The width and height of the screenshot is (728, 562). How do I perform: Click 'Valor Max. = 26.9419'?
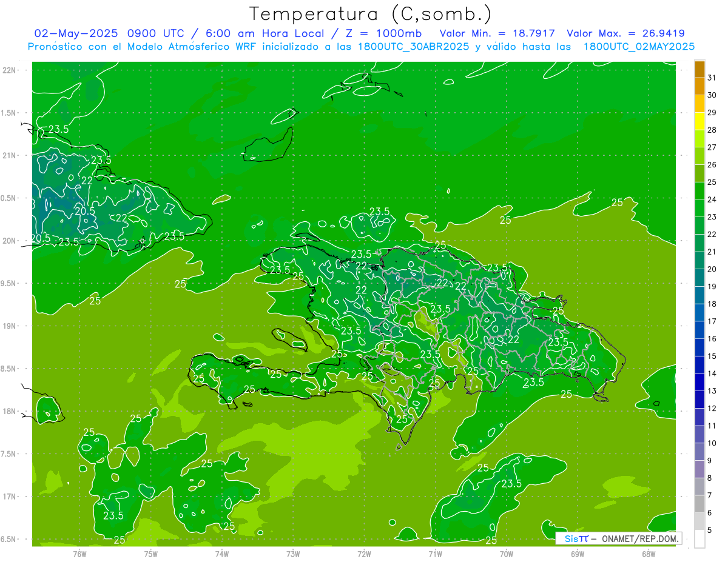[x=625, y=33]
